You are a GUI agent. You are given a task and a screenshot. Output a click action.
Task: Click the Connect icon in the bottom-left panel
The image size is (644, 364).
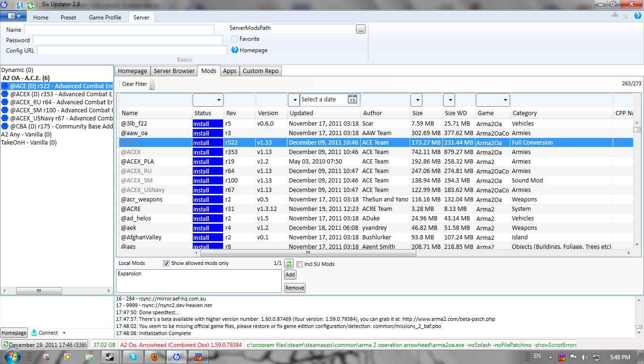coord(34,333)
